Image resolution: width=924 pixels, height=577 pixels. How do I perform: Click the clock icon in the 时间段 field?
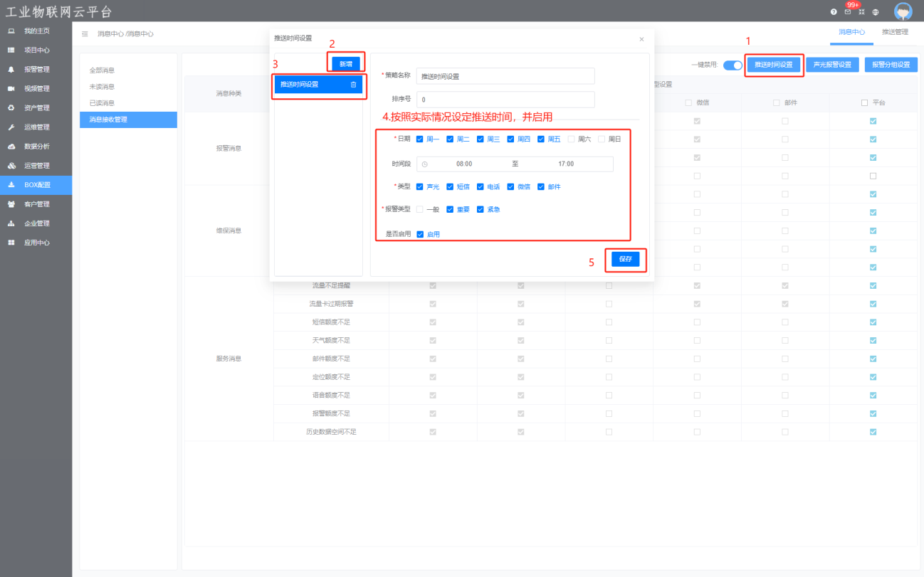point(425,164)
